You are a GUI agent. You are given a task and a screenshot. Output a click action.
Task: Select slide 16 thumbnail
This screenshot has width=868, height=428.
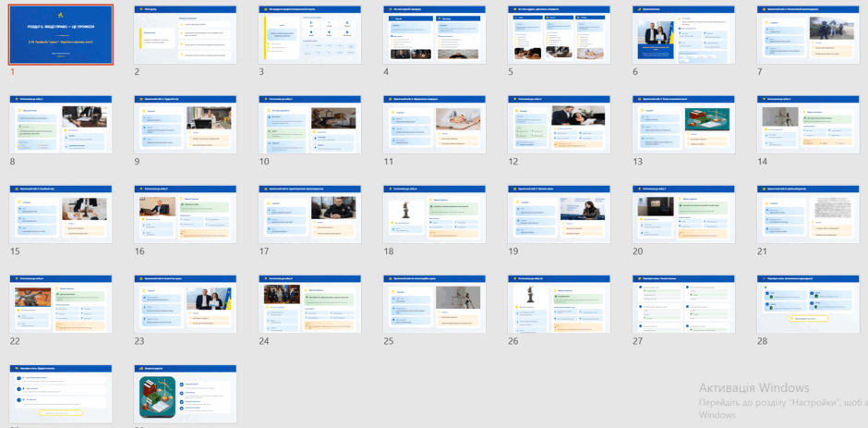pyautogui.click(x=186, y=214)
